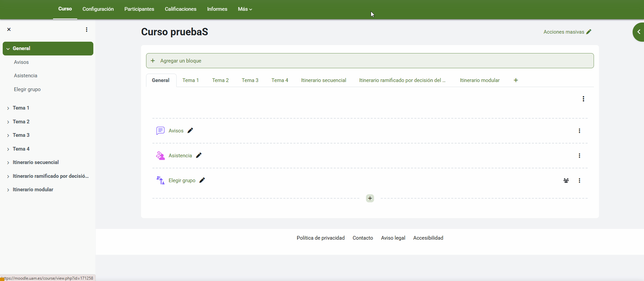Insert activity using plus button below list
The height and width of the screenshot is (281, 644).
tap(370, 198)
